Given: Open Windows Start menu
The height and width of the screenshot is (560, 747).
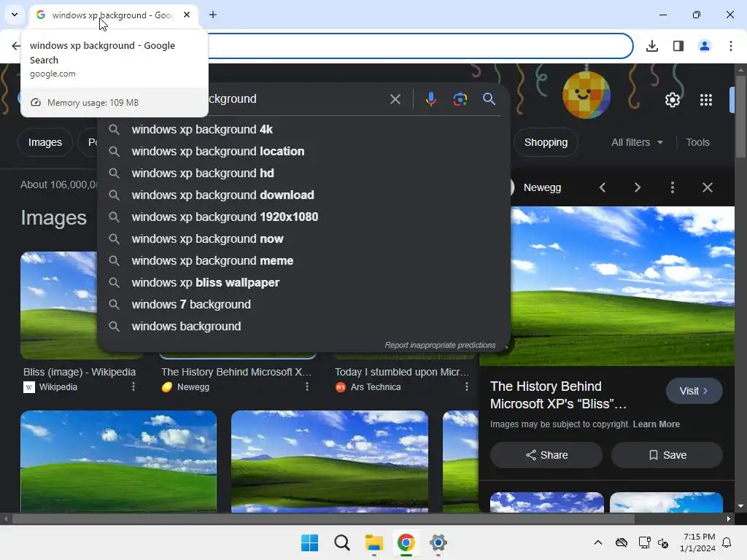Looking at the screenshot, I should pyautogui.click(x=309, y=542).
